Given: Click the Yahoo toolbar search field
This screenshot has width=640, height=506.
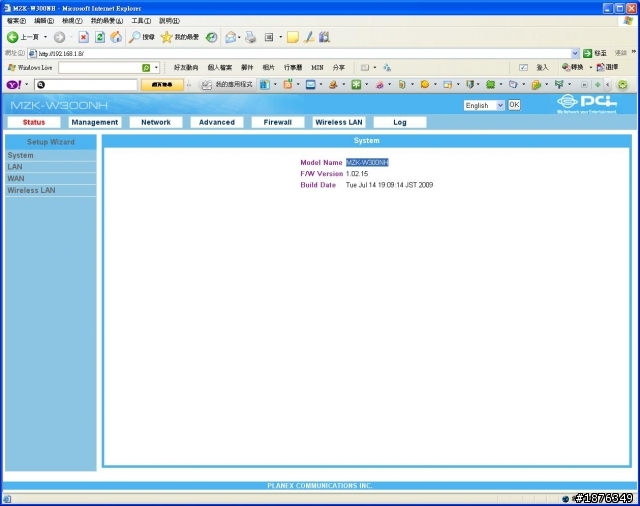Looking at the screenshot, I should click(86, 84).
